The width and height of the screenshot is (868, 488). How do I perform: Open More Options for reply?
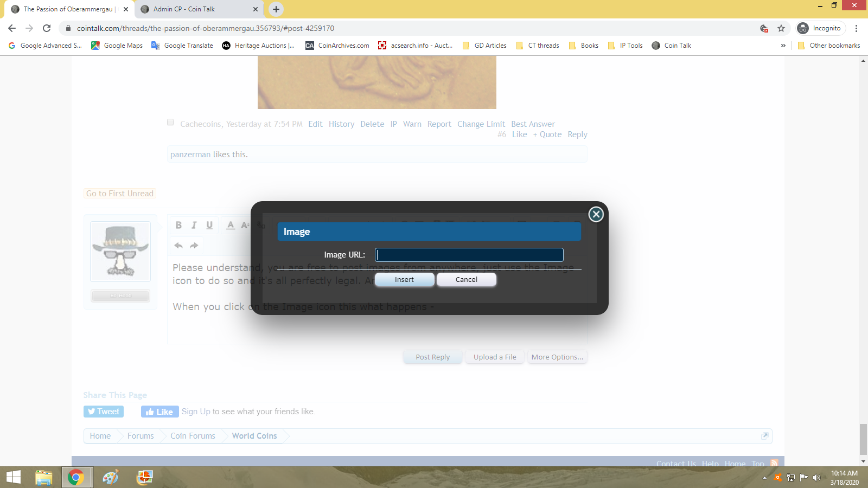(557, 357)
